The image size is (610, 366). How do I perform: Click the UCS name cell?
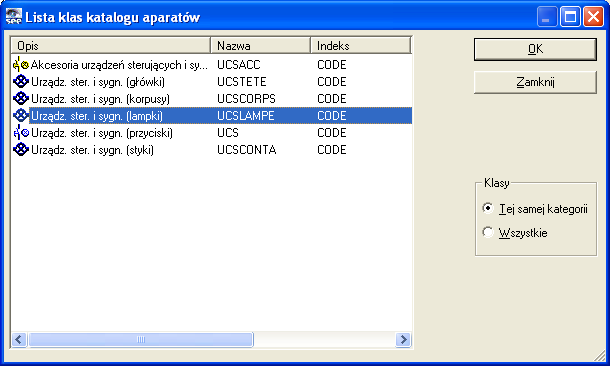pos(228,133)
